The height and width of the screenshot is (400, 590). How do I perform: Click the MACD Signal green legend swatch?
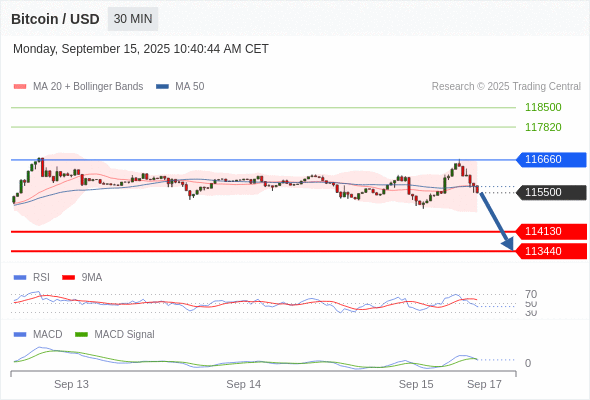tap(81, 335)
